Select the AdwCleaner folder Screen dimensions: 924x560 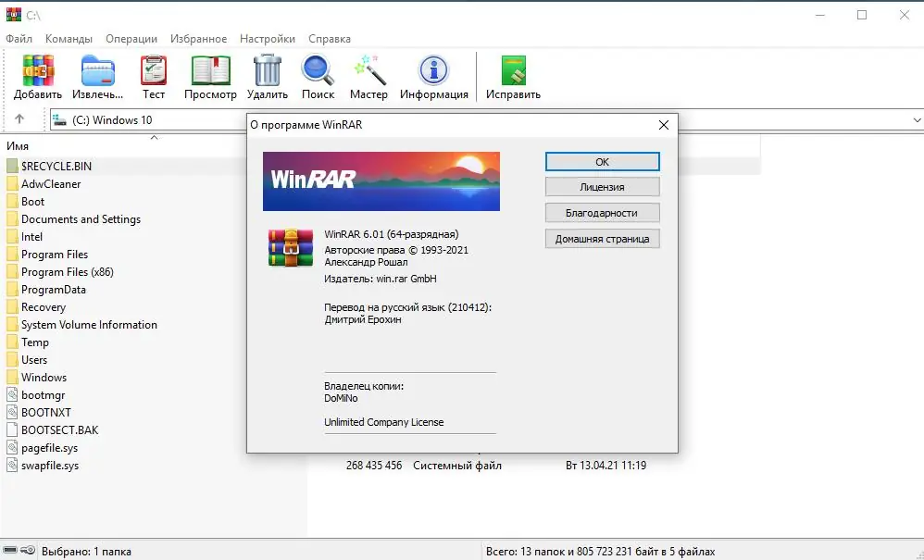51,183
